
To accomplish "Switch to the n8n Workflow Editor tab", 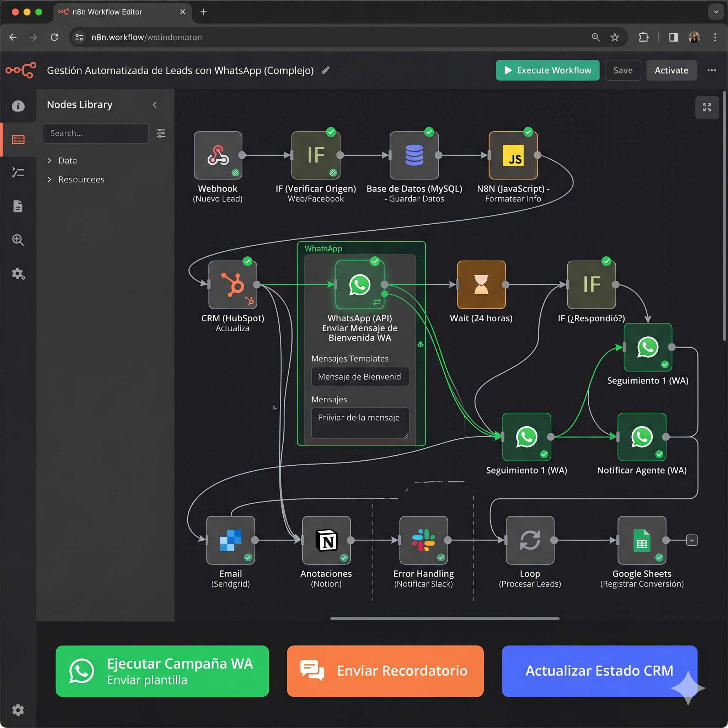I will [107, 12].
